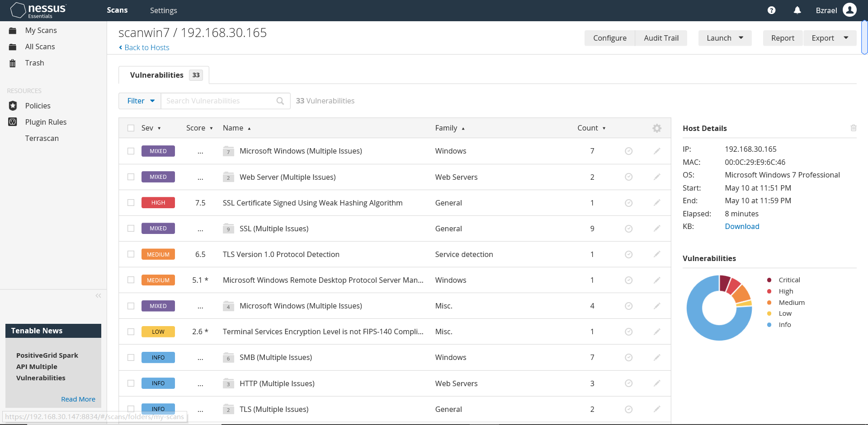868x425 pixels.
Task: Click the Policies shield icon
Action: (x=13, y=106)
